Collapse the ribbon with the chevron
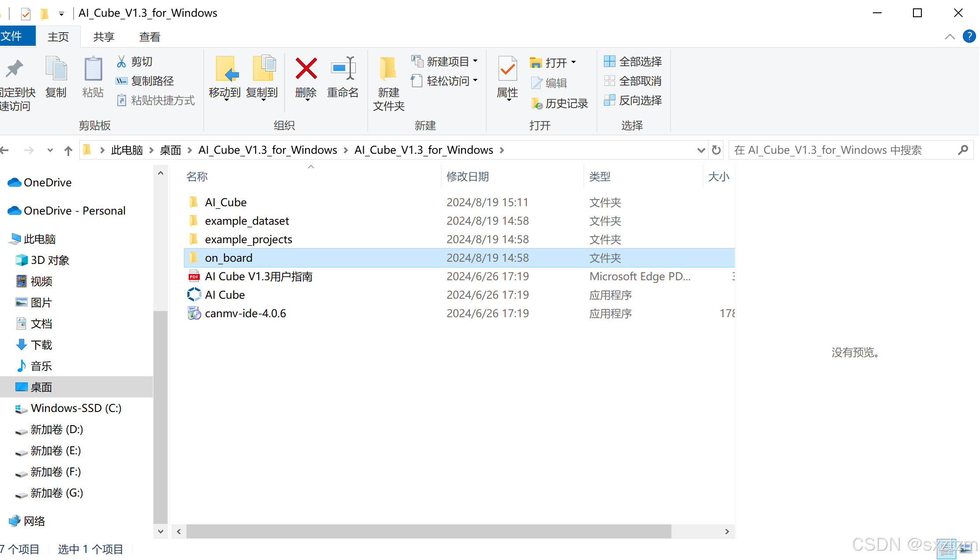Image resolution: width=980 pixels, height=560 pixels. click(950, 37)
